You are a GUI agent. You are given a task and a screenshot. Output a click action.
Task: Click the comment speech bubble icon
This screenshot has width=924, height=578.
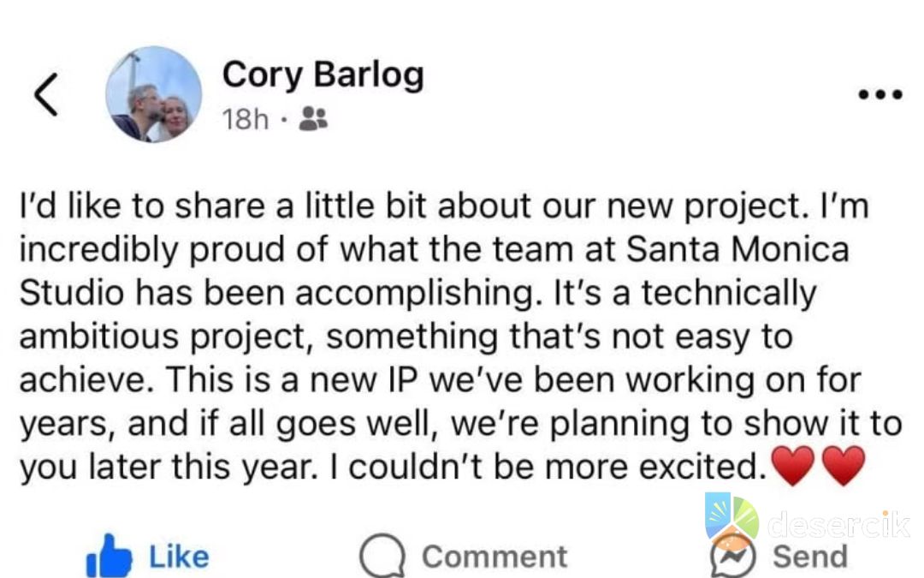(x=380, y=557)
